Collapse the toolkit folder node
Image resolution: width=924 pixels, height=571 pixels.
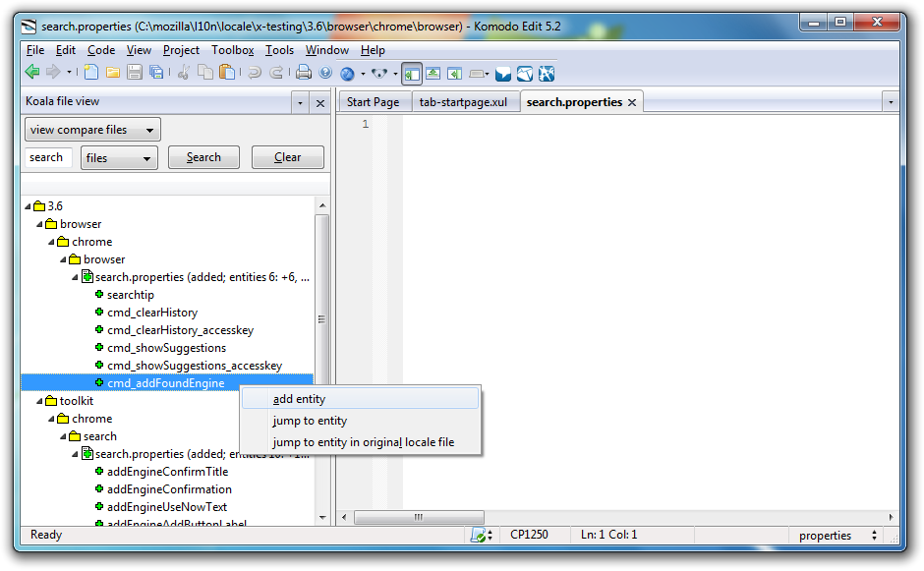click(x=39, y=401)
